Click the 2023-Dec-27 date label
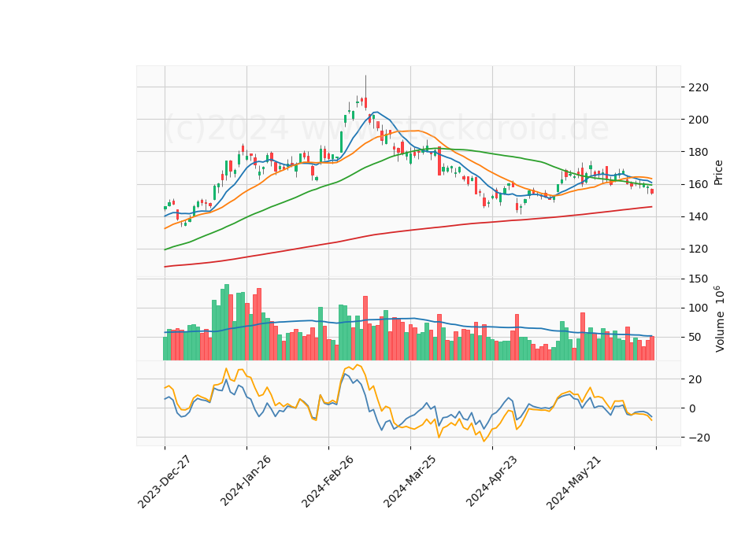Viewport: 756px width, 543px height. (165, 482)
